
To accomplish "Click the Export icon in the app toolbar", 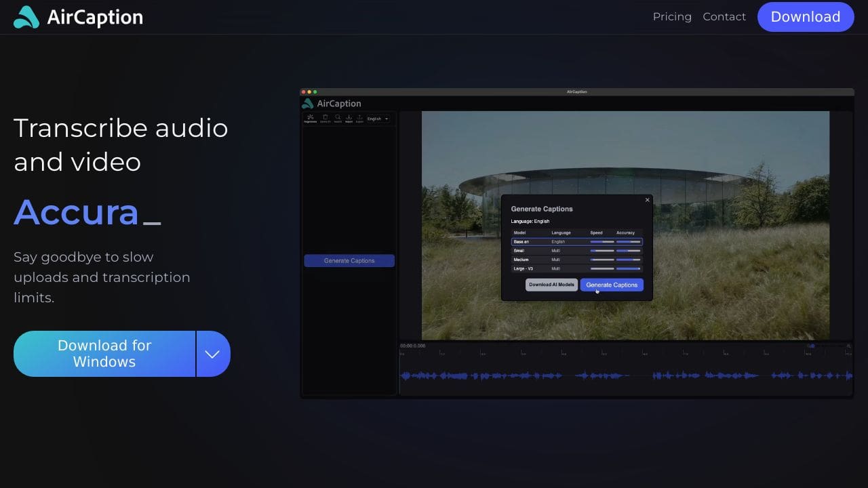I will [359, 119].
